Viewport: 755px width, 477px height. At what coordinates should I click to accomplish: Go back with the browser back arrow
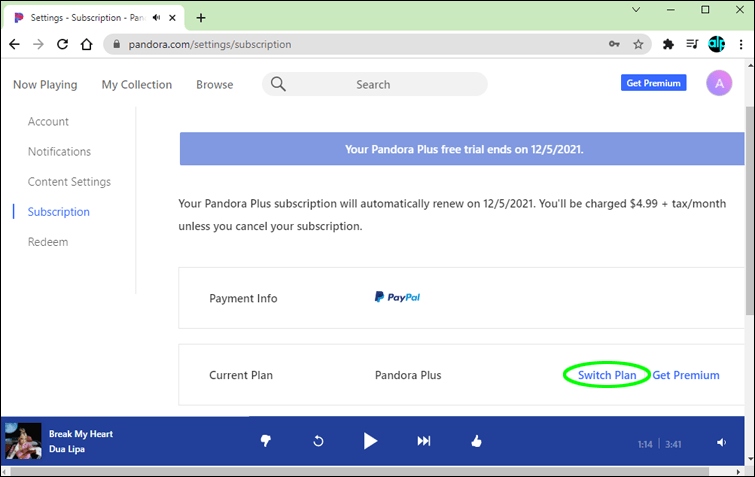pyautogui.click(x=14, y=44)
